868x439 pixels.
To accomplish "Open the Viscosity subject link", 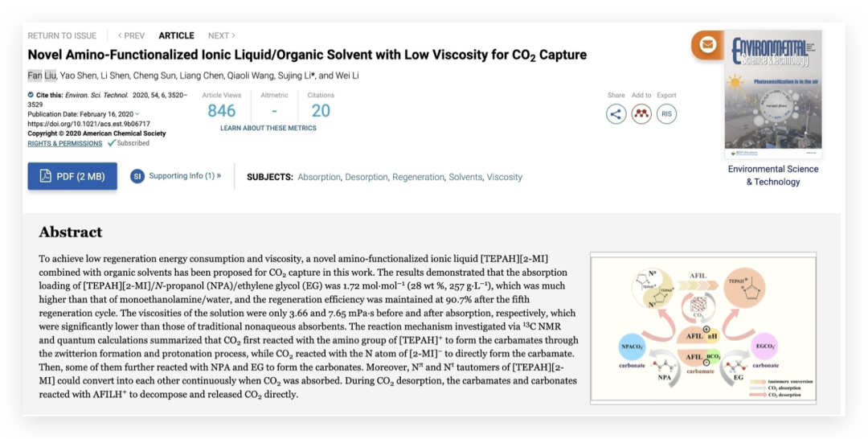I will [504, 177].
